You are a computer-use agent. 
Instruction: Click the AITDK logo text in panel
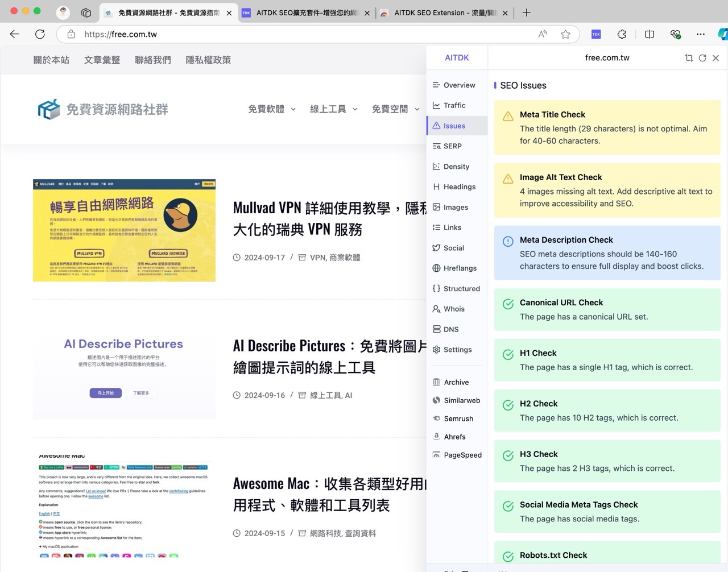click(457, 57)
